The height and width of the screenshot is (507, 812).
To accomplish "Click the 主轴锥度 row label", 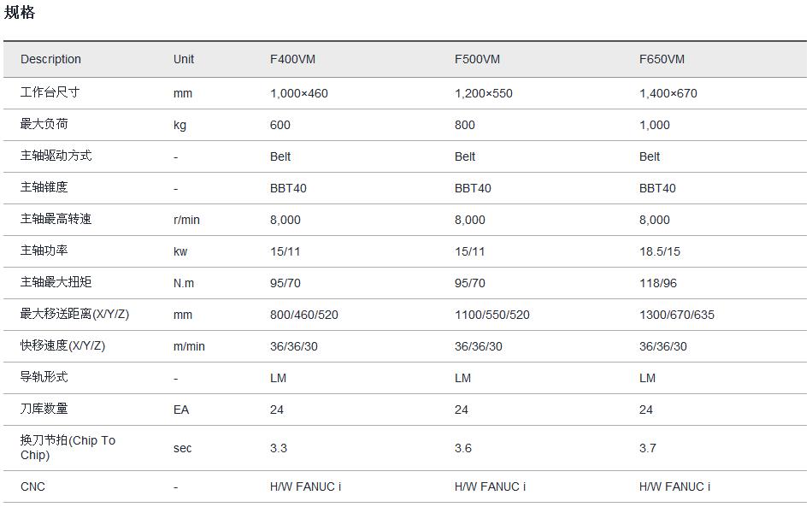I will coord(44,187).
